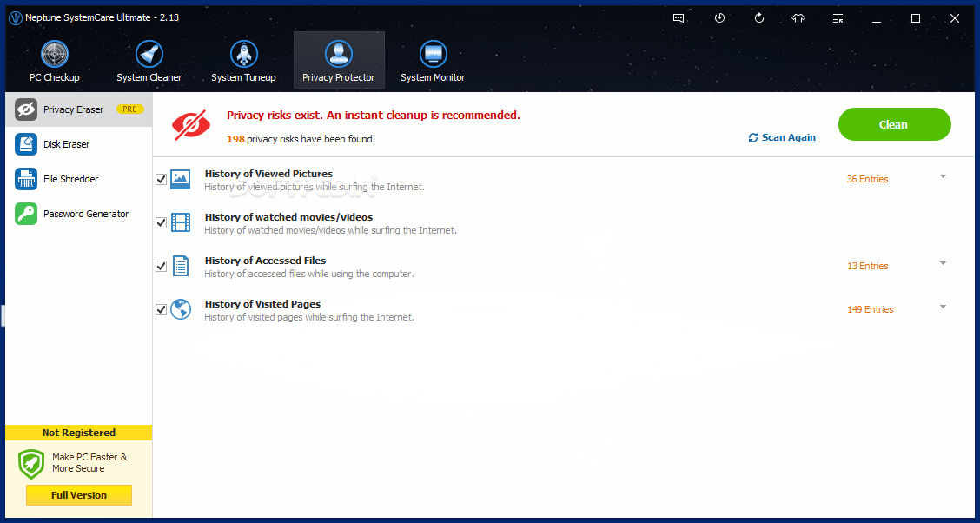Switch to the System Cleaner tab label
The image size is (980, 523).
point(149,77)
